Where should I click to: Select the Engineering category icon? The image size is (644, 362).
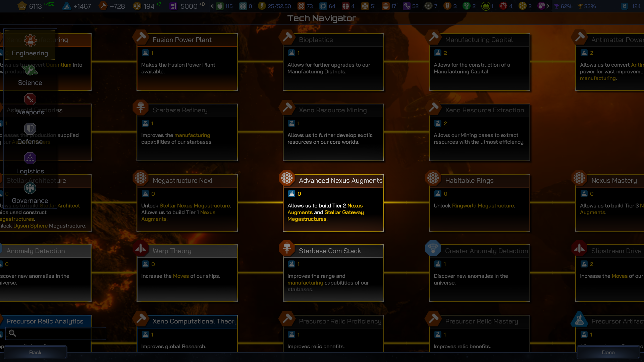tap(30, 41)
